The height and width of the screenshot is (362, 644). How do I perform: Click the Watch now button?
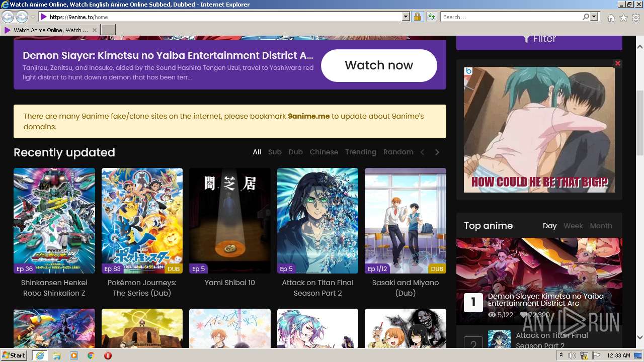(x=379, y=65)
